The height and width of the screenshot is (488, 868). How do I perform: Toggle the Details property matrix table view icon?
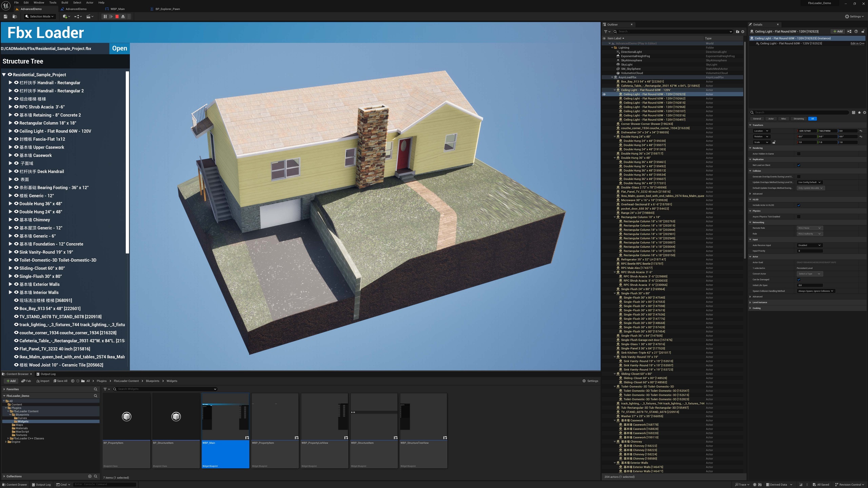pos(853,113)
